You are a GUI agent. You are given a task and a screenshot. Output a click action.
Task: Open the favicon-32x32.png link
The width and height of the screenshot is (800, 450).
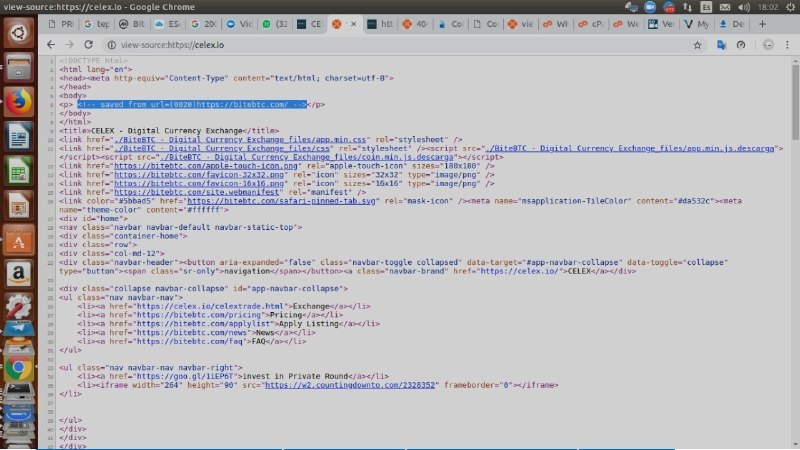point(199,174)
